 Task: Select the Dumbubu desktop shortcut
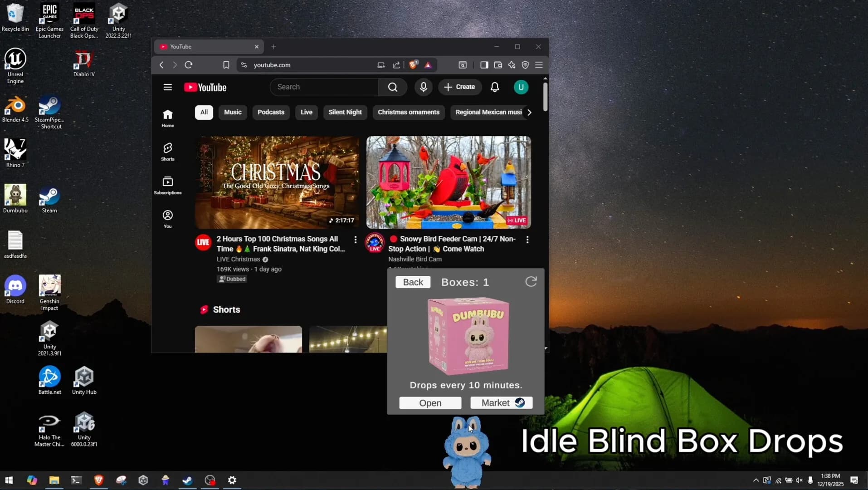tap(15, 199)
